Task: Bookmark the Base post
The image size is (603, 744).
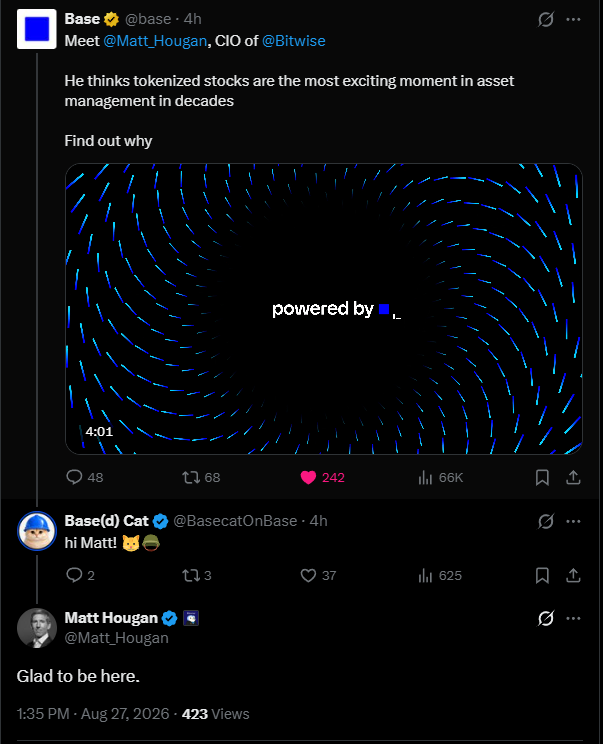Action: (542, 477)
